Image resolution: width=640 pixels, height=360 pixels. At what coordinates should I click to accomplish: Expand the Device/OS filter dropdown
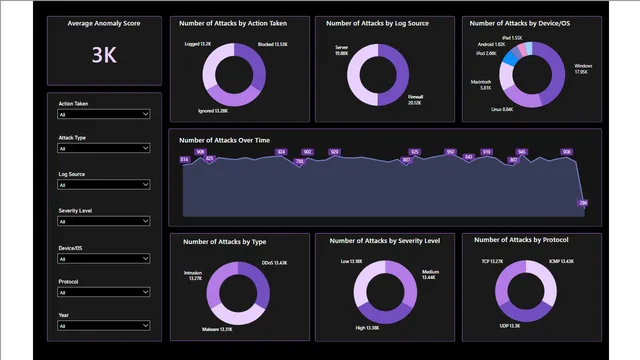[104, 259]
